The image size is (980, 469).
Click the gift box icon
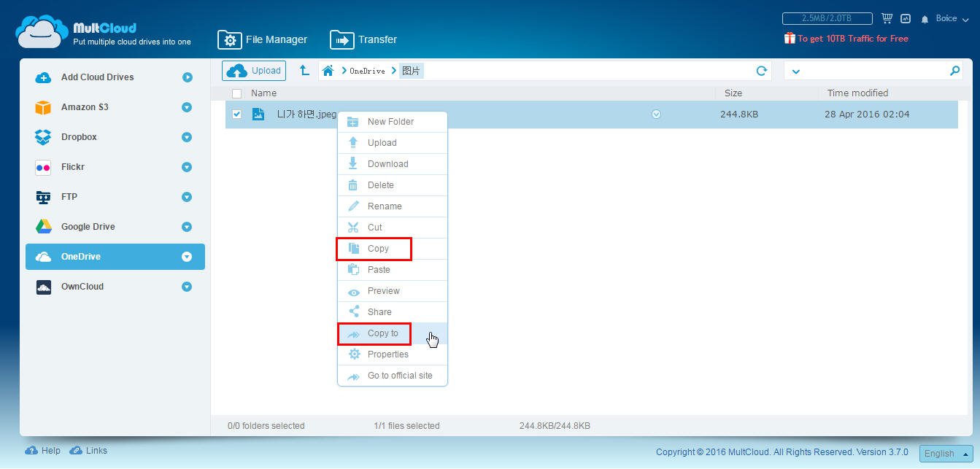click(789, 38)
